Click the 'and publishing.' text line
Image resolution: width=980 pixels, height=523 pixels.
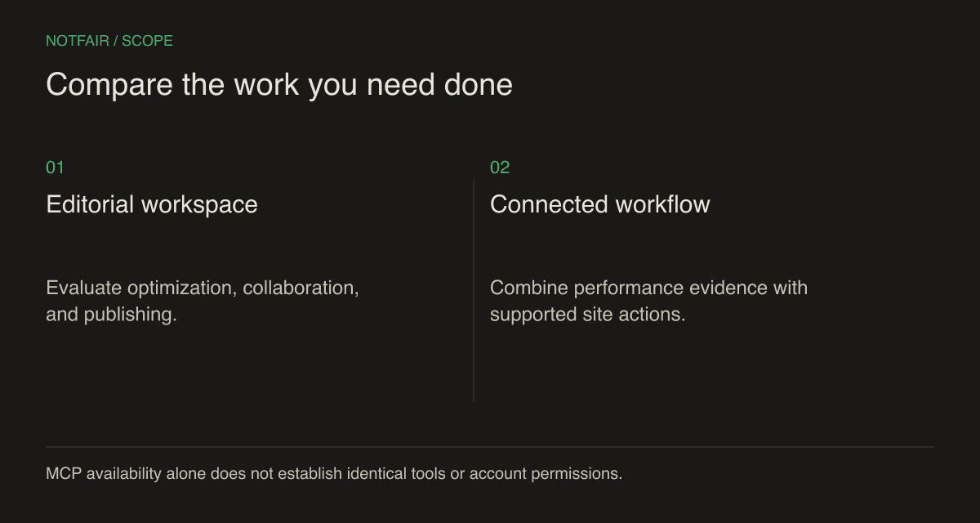[111, 315]
